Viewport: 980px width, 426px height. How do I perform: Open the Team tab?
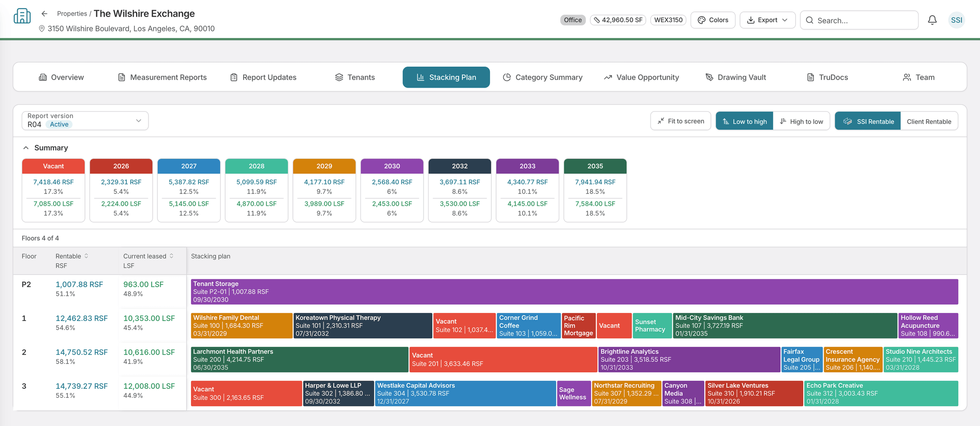pyautogui.click(x=919, y=77)
